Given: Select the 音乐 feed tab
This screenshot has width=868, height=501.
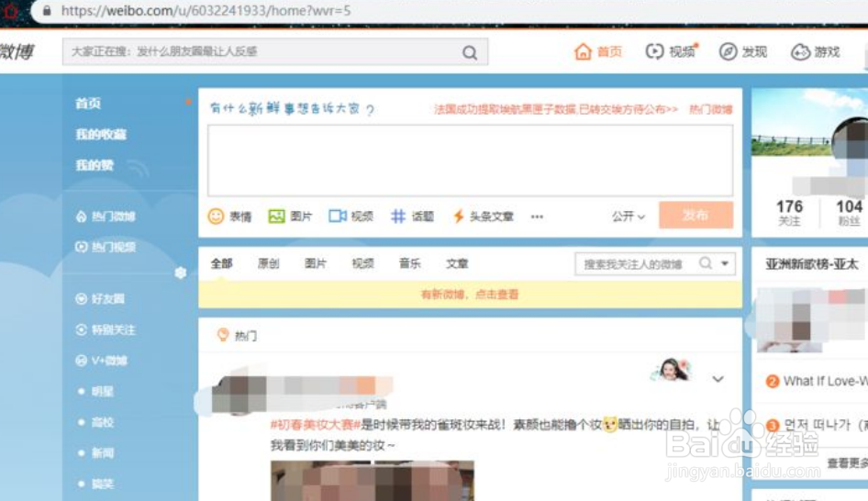Looking at the screenshot, I should tap(410, 263).
